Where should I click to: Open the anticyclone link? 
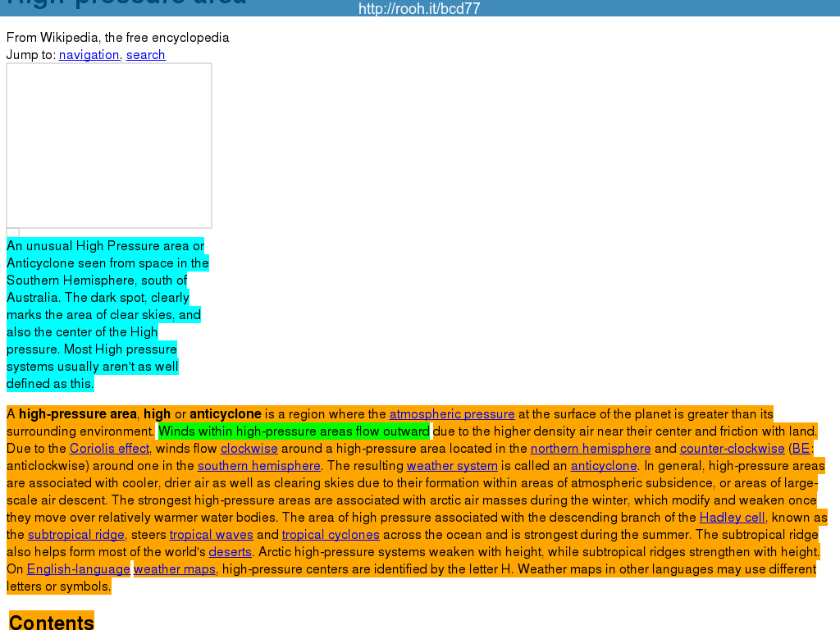point(604,466)
